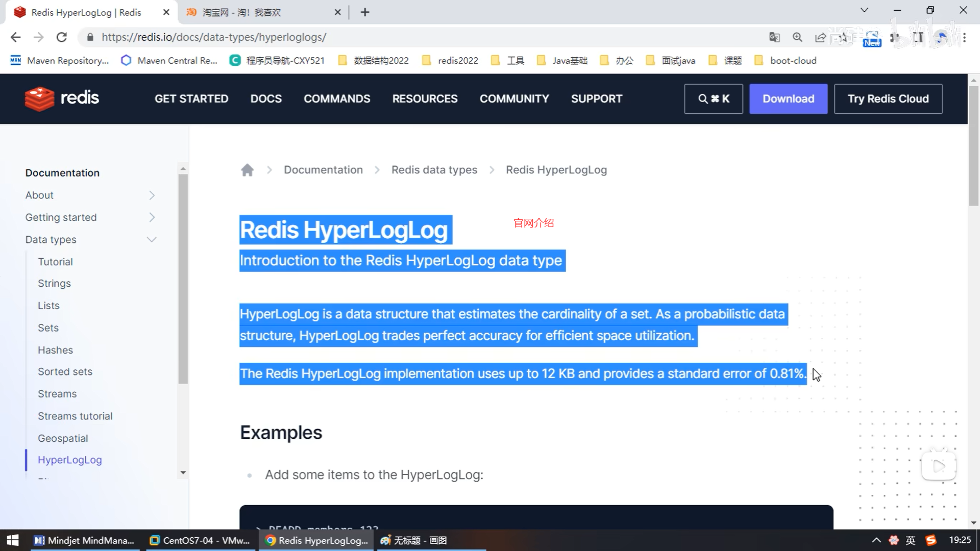
Task: Open Sorted sets sidebar link
Action: [x=65, y=371]
